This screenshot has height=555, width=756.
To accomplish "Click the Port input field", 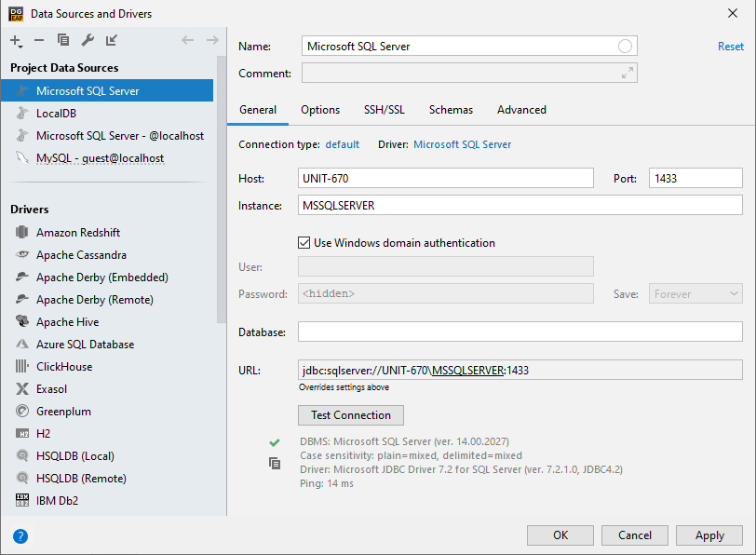I will click(x=695, y=178).
